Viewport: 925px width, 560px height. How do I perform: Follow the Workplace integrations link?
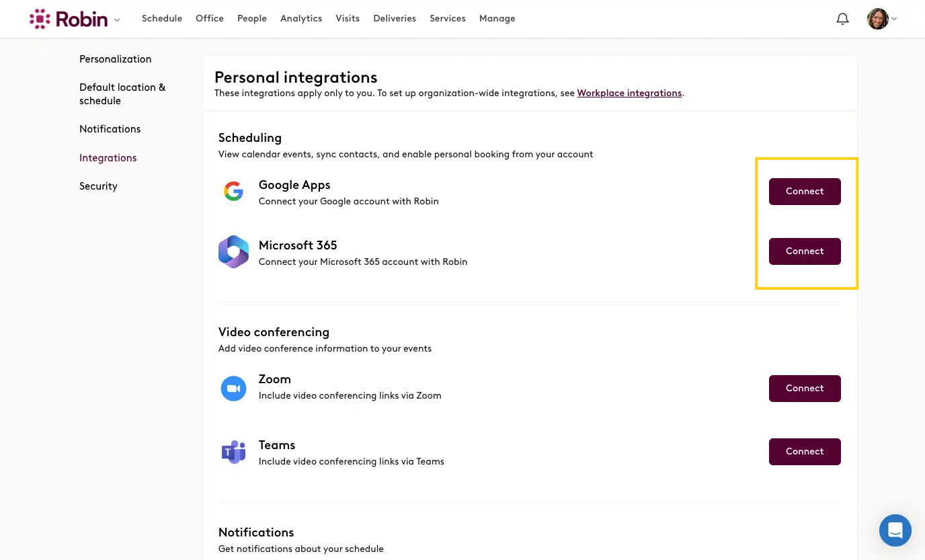[x=629, y=93]
